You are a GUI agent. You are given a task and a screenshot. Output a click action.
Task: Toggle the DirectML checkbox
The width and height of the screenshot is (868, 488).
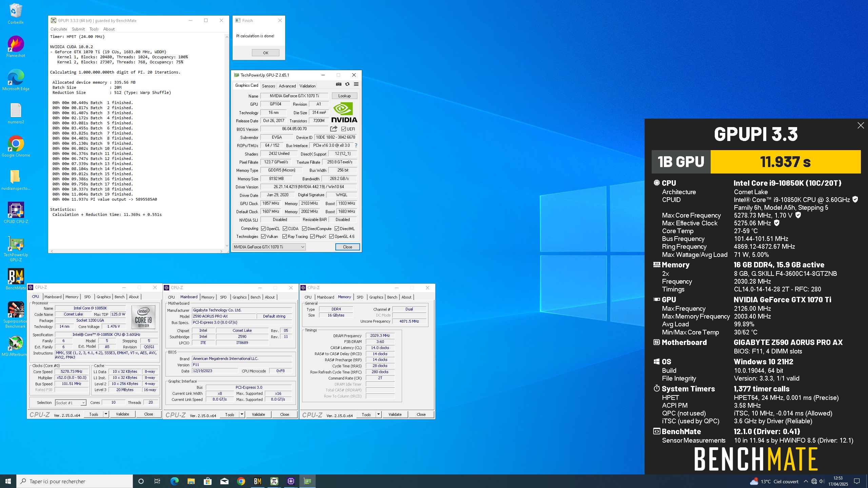pyautogui.click(x=337, y=229)
